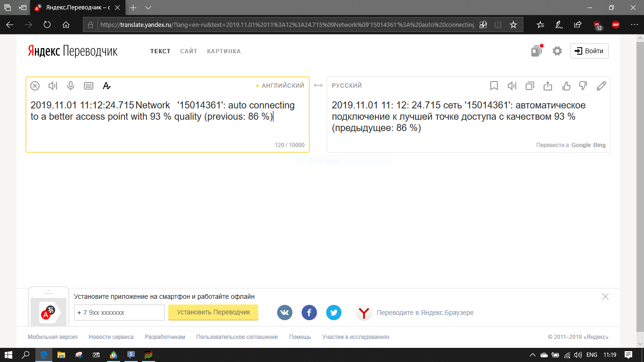The width and height of the screenshot is (644, 362).
Task: Listen to the English source text
Action: 53,86
